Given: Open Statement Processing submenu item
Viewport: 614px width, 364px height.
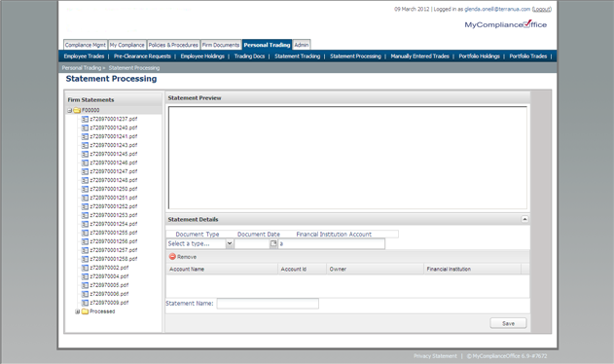Looking at the screenshot, I should coord(355,56).
